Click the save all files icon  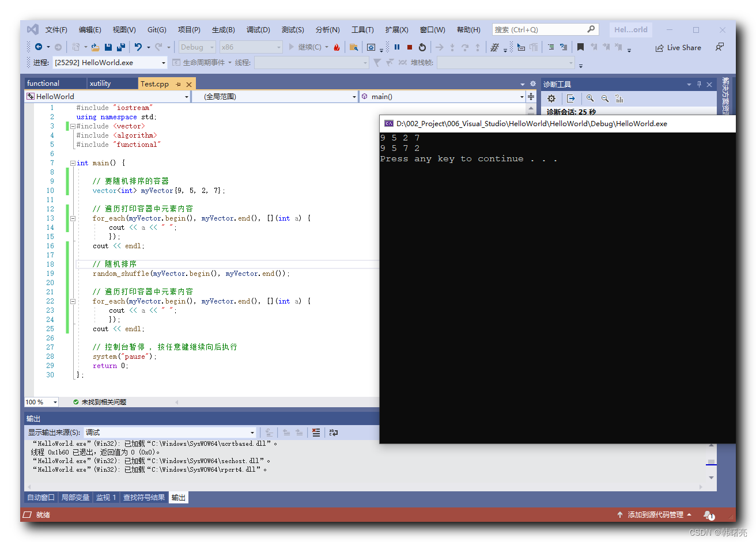pos(121,47)
